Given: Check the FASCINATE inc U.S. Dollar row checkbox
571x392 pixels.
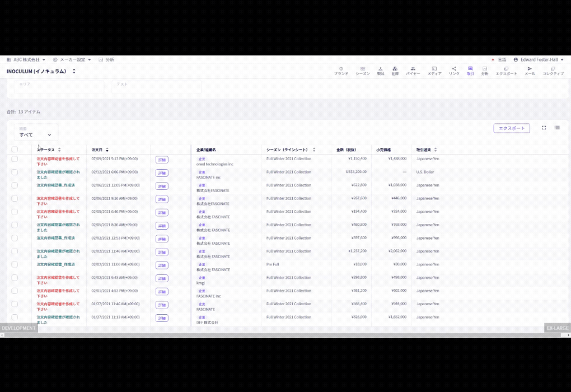Looking at the screenshot, I should pos(15,172).
